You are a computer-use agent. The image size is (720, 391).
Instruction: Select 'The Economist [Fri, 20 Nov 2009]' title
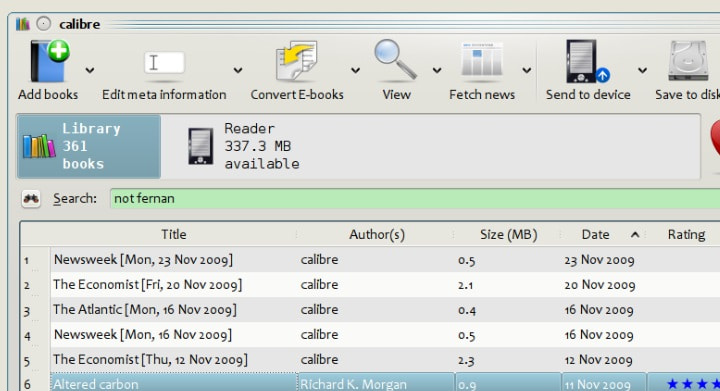[147, 285]
